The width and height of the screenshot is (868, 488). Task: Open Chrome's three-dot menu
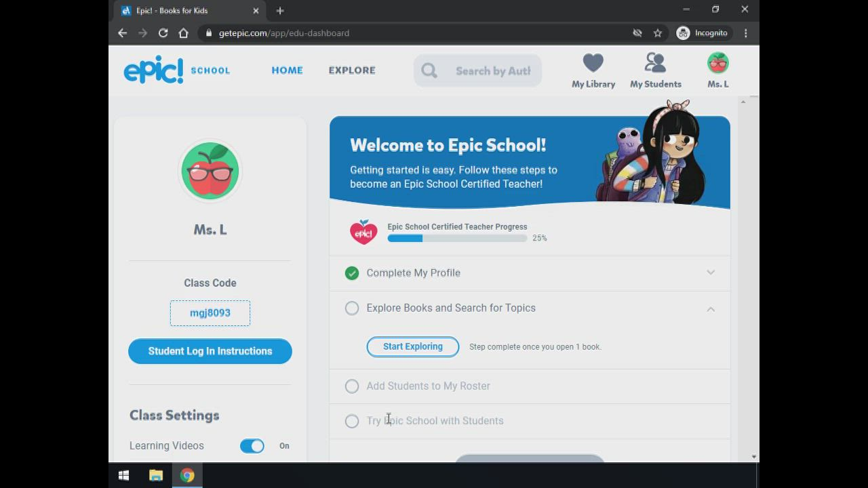coord(745,33)
